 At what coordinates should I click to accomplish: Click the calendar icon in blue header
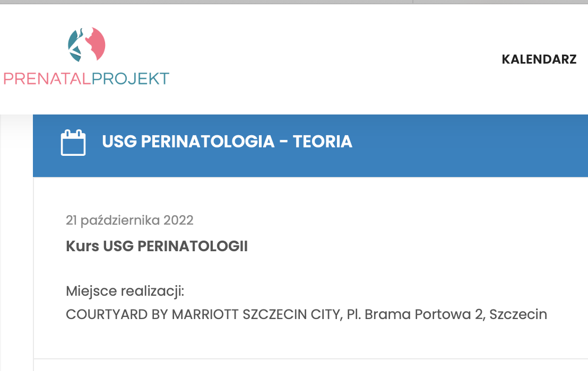(73, 142)
